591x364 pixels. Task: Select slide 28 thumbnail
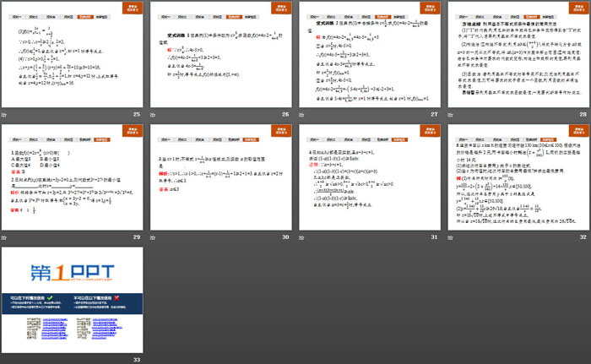(518, 54)
